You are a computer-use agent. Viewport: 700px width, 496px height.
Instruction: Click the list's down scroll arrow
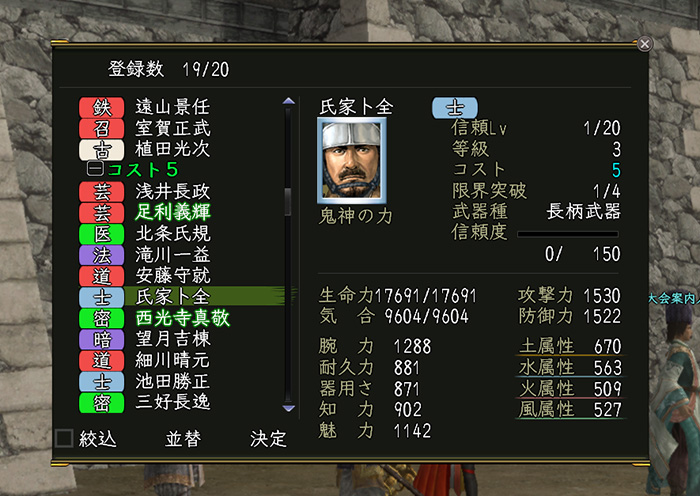click(289, 408)
